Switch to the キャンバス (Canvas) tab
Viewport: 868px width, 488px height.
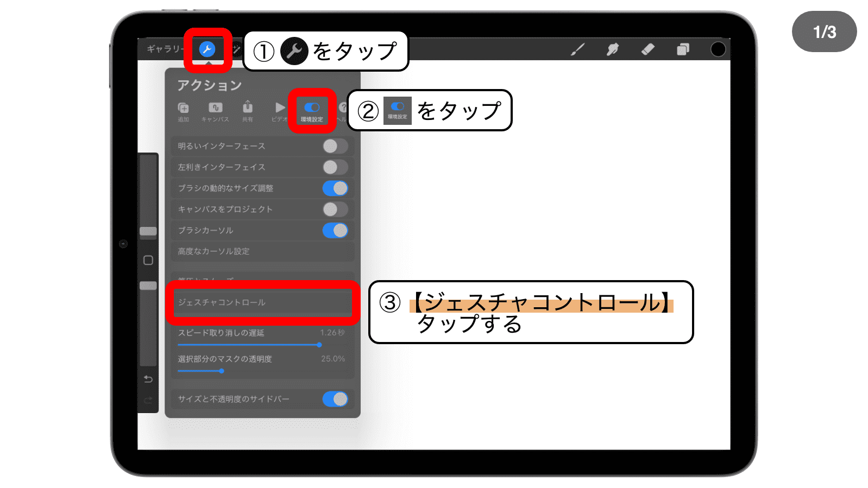pyautogui.click(x=215, y=112)
